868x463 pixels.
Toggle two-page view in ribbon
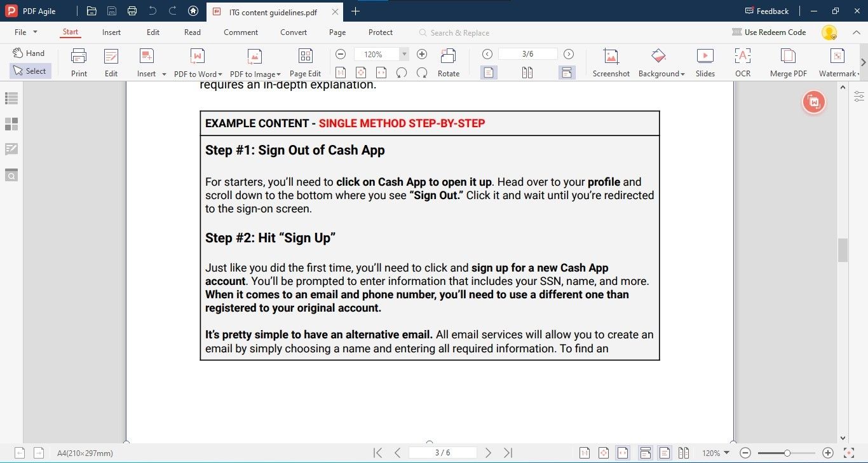(527, 73)
